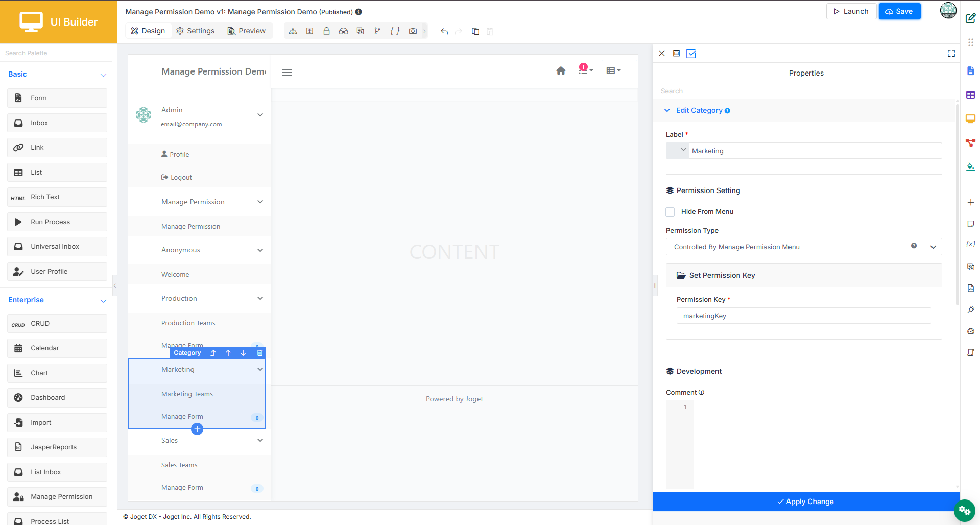This screenshot has height=525, width=980.
Task: Collapse the Edit Category section
Action: [x=667, y=110]
